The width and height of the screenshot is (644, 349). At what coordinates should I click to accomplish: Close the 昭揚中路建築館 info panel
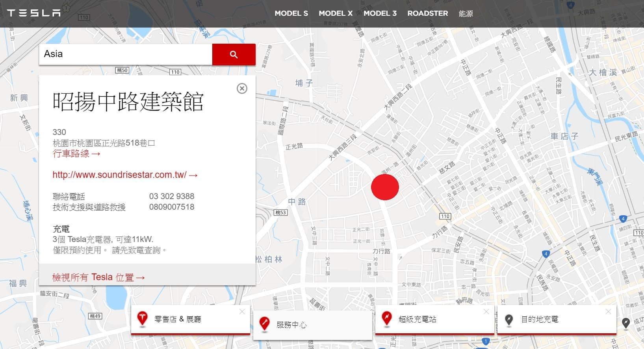click(242, 89)
